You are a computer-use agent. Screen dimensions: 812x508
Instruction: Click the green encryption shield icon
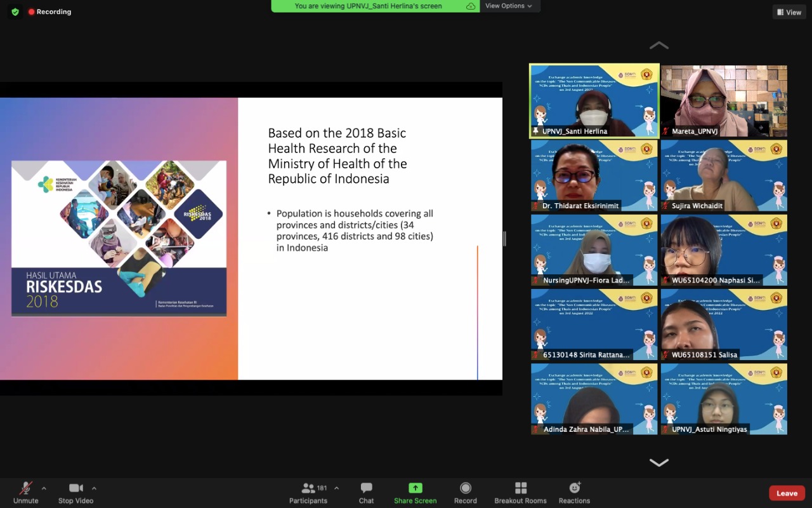point(15,11)
